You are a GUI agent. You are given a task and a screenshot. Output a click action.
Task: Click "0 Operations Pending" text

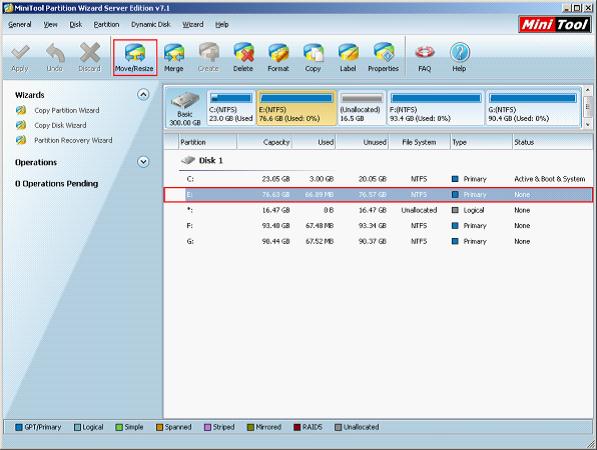[57, 184]
